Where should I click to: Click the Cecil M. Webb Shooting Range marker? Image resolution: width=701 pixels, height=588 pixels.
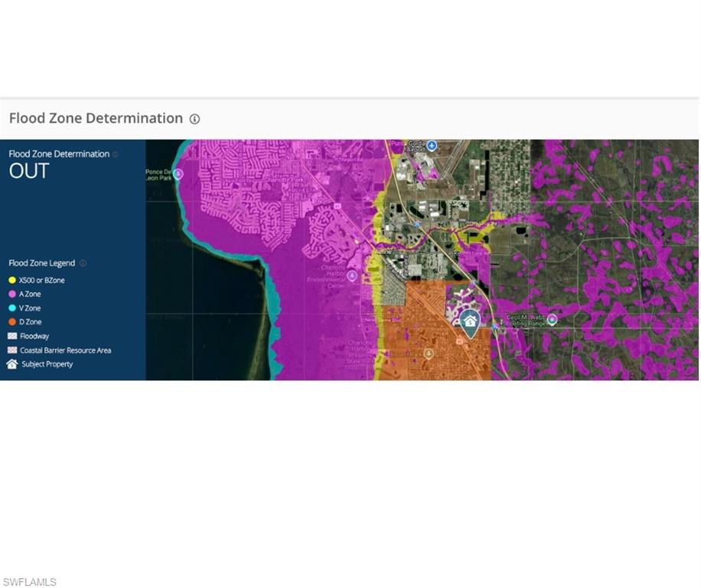(x=551, y=319)
